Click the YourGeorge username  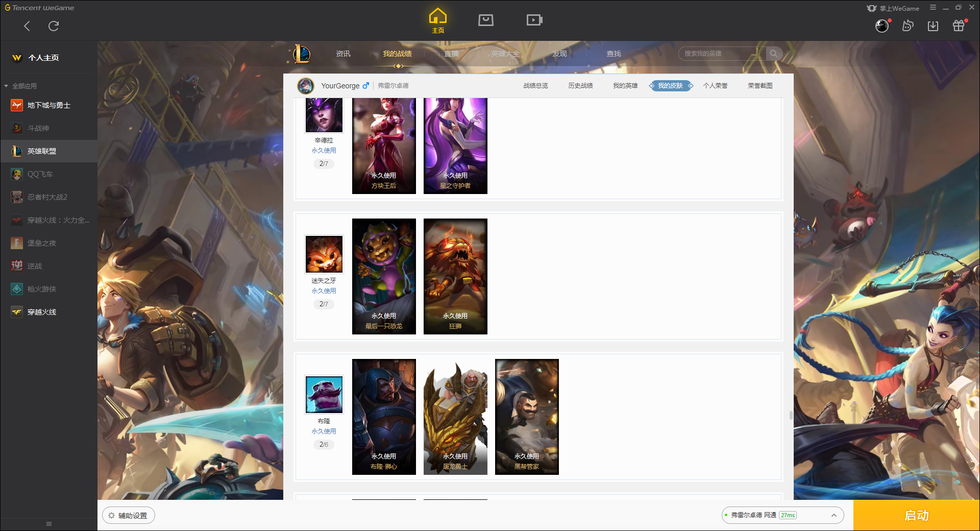click(340, 86)
